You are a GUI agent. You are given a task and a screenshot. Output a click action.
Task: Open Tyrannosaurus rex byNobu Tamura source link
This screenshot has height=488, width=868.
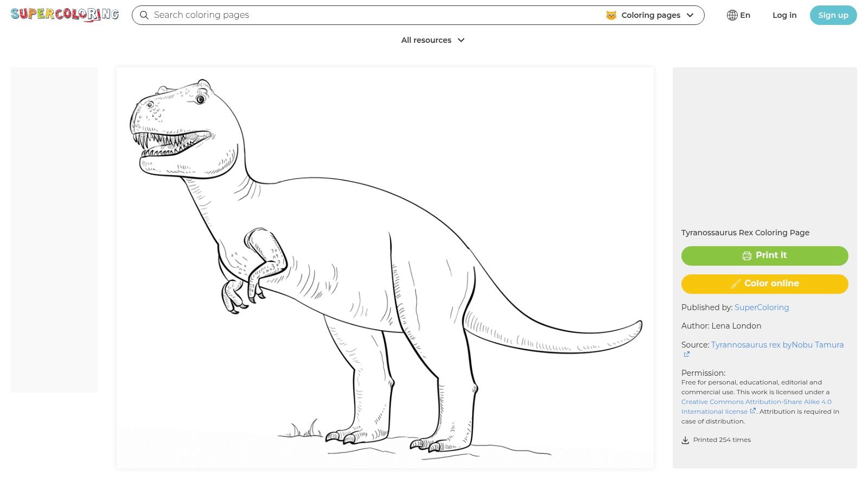(x=777, y=345)
